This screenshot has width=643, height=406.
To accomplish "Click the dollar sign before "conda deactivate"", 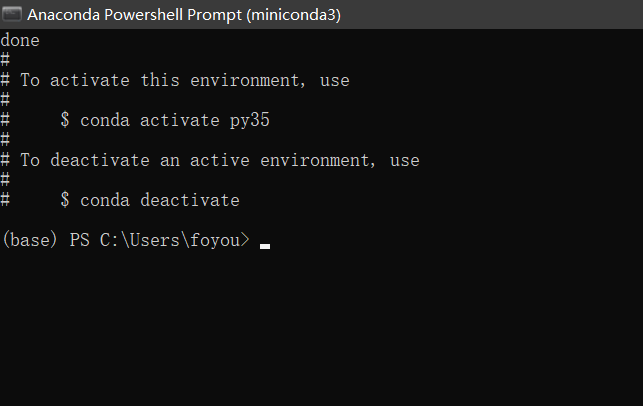I will 65,200.
